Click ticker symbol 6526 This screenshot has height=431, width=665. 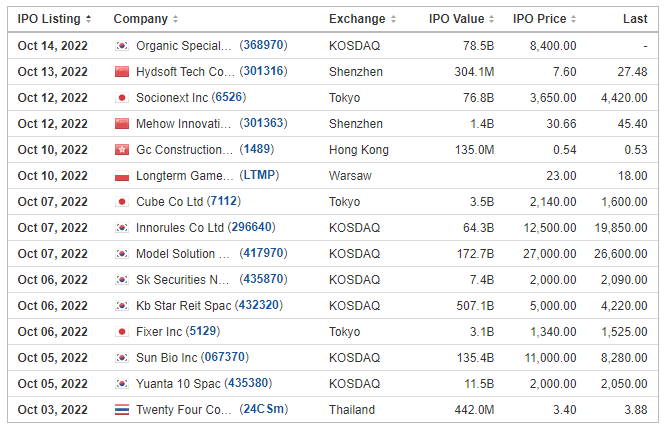[x=229, y=97]
